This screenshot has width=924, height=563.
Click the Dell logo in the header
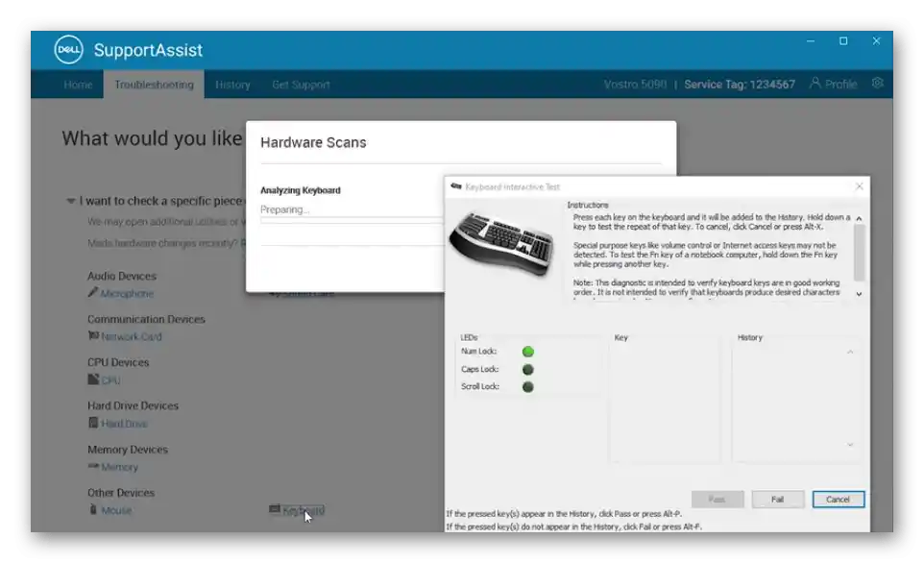(68, 50)
